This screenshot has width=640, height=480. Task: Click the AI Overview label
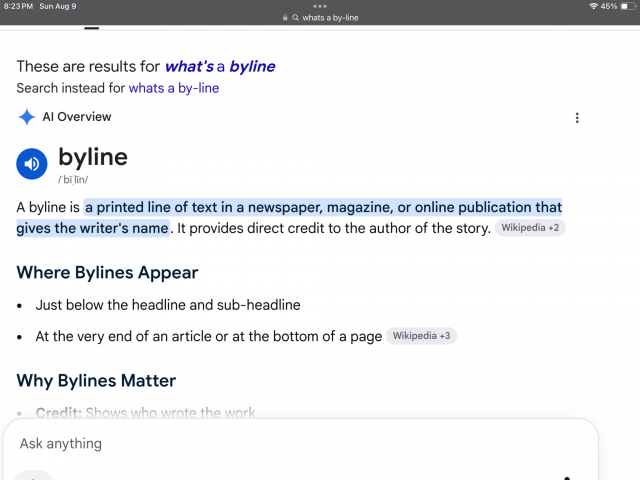[x=77, y=117]
